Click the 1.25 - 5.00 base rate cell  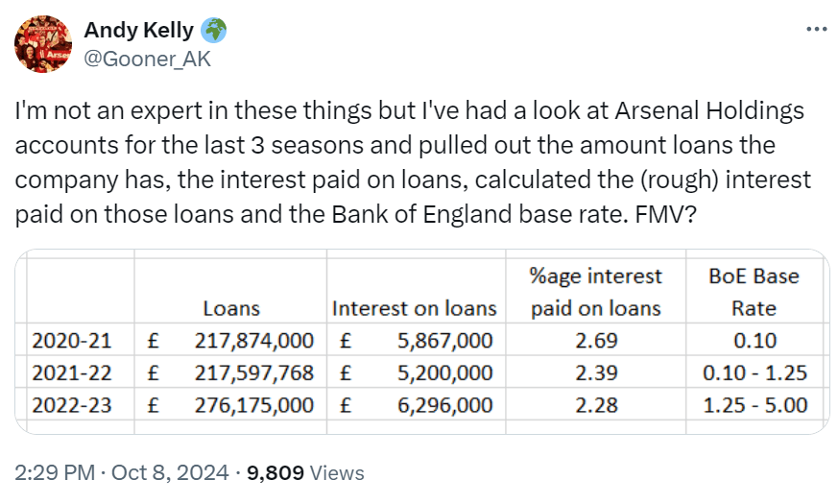(754, 404)
